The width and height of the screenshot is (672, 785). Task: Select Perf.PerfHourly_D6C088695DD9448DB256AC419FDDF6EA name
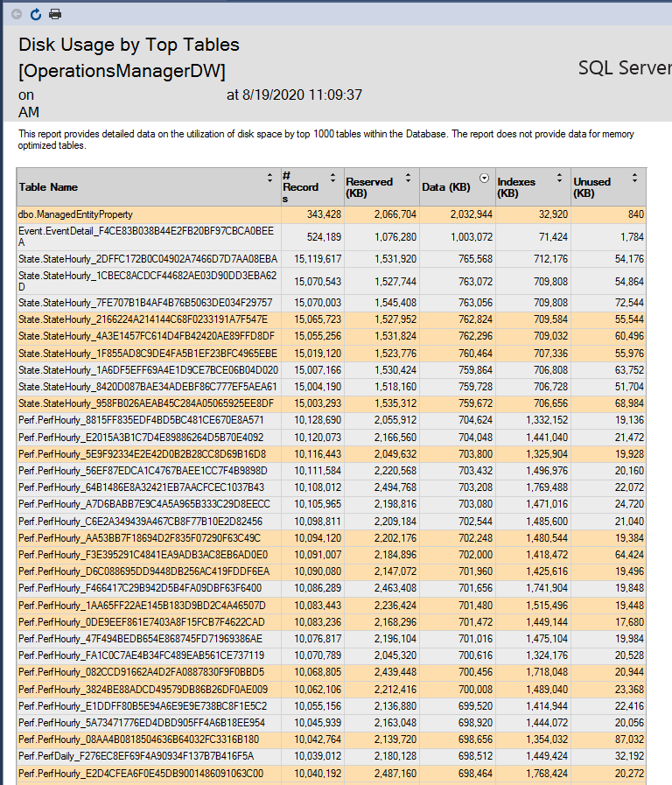pos(144,571)
